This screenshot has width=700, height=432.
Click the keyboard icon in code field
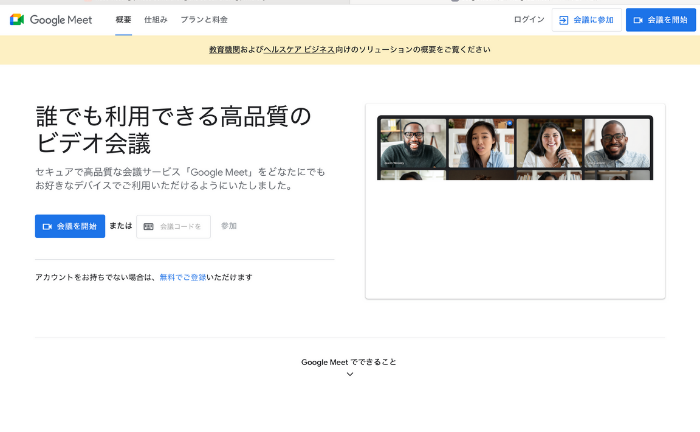pyautogui.click(x=149, y=227)
